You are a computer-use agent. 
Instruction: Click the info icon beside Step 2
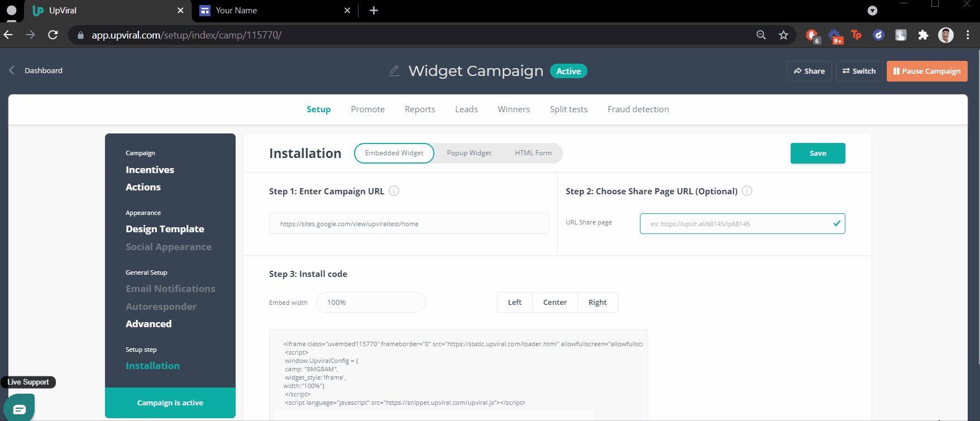[x=747, y=191]
